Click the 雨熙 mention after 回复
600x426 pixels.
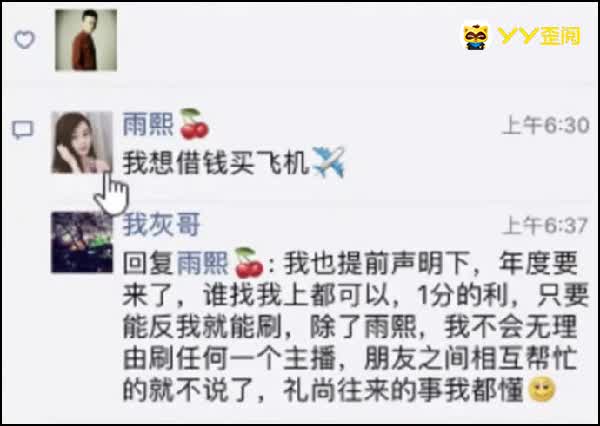(202, 263)
